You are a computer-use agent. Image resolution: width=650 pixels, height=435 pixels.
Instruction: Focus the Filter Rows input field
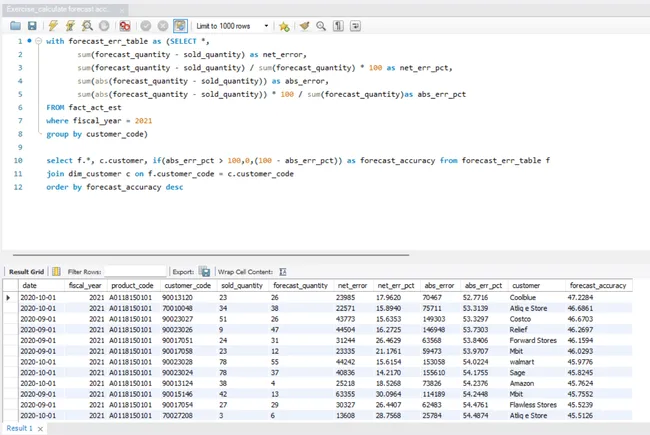pyautogui.click(x=135, y=272)
